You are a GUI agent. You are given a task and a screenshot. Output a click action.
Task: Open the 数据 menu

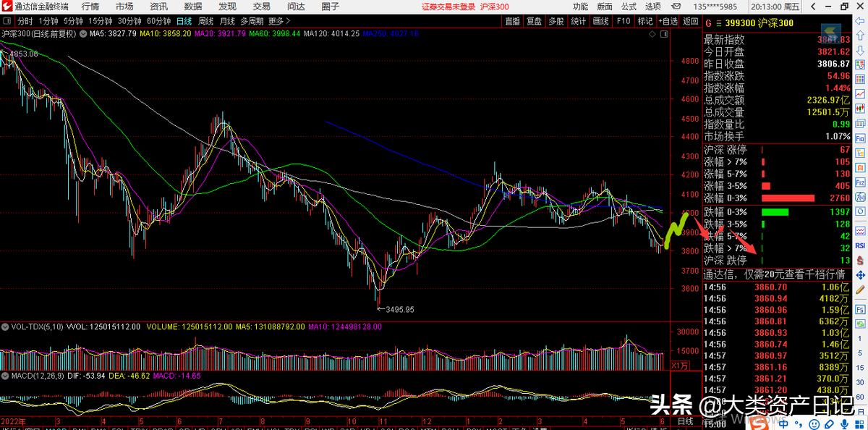click(193, 7)
